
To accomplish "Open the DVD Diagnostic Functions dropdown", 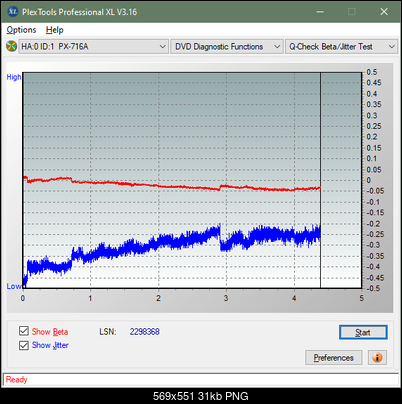I will (x=227, y=47).
